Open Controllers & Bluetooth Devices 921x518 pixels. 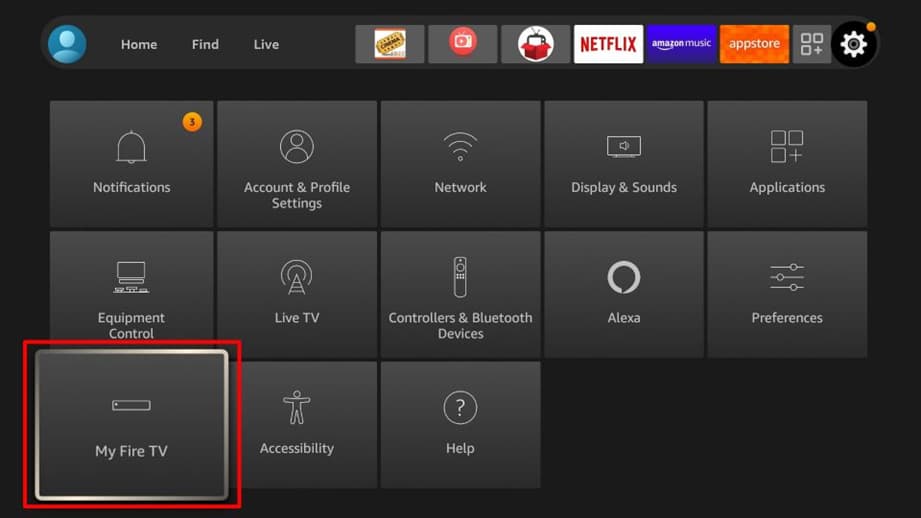click(x=460, y=294)
